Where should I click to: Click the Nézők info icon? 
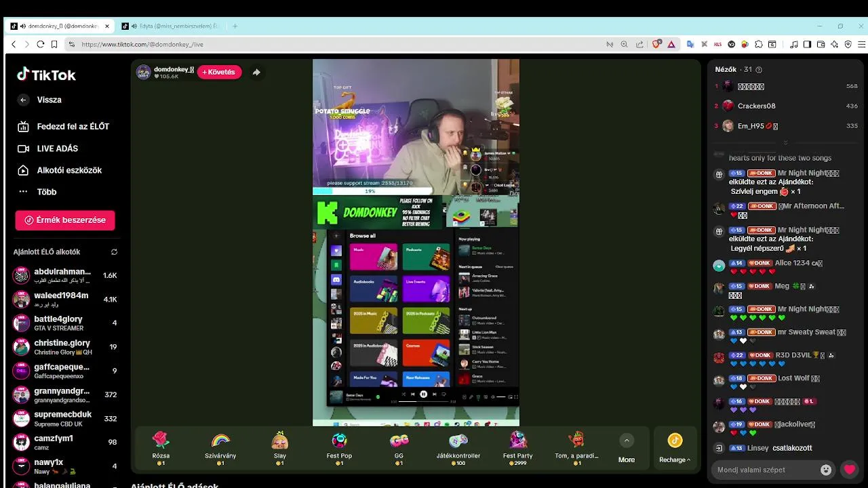click(x=759, y=70)
